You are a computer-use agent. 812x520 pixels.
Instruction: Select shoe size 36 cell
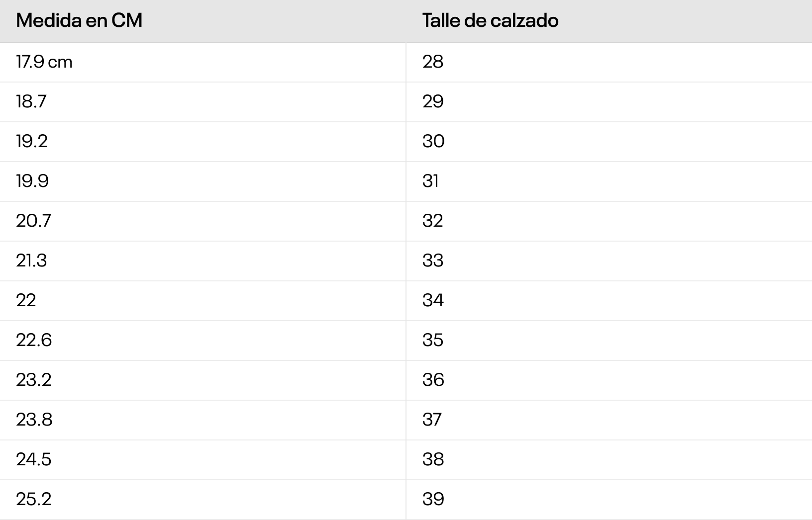(x=433, y=380)
